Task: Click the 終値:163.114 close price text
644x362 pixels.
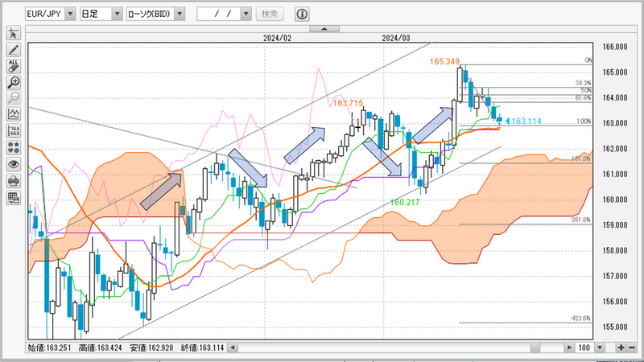Action: pos(203,348)
